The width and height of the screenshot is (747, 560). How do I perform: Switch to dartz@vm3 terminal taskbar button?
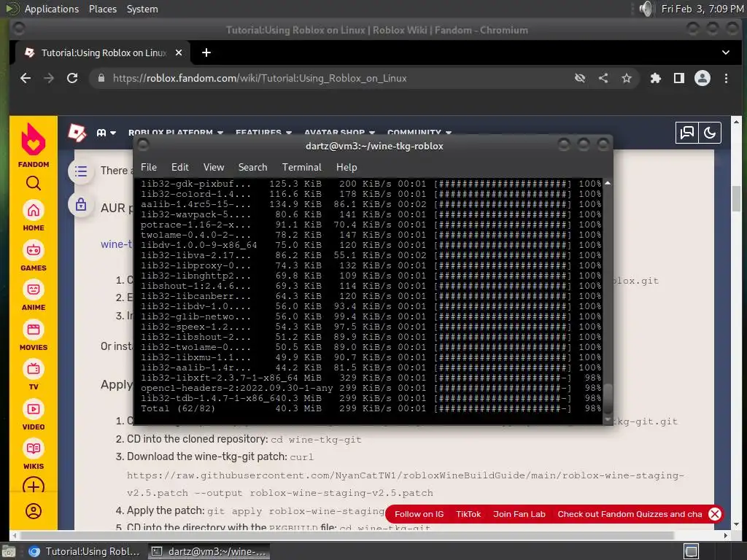(x=209, y=551)
